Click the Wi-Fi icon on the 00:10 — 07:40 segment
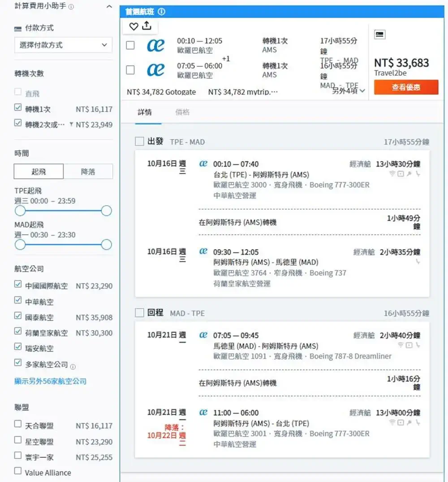Viewport: 448px width, 482px height. (392, 174)
